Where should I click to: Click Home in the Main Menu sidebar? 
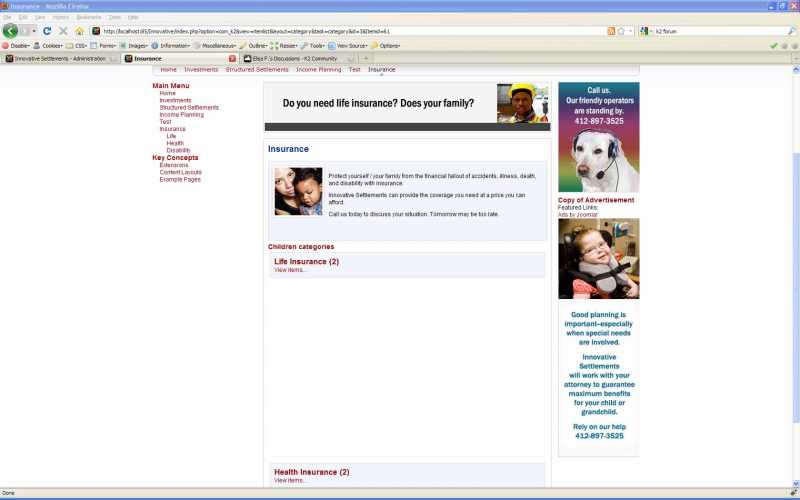point(167,93)
